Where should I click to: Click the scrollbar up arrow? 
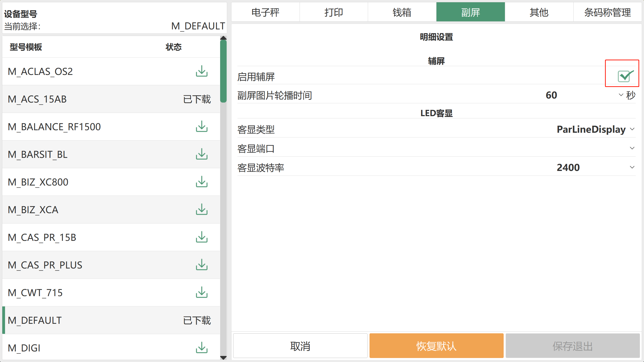click(223, 38)
